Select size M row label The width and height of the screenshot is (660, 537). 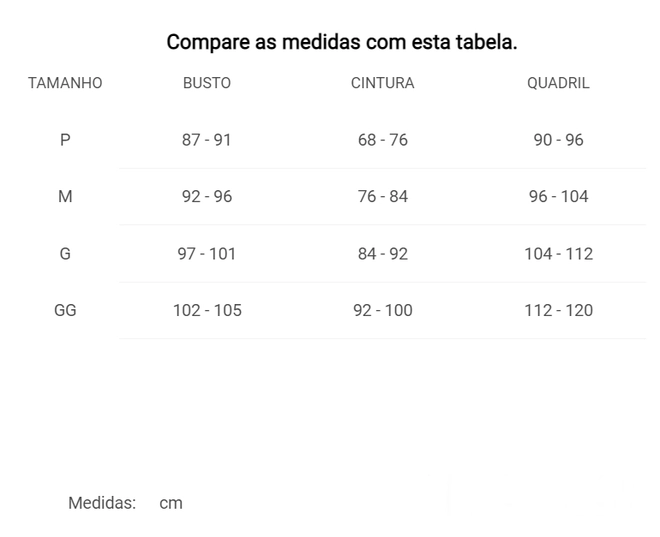65,197
